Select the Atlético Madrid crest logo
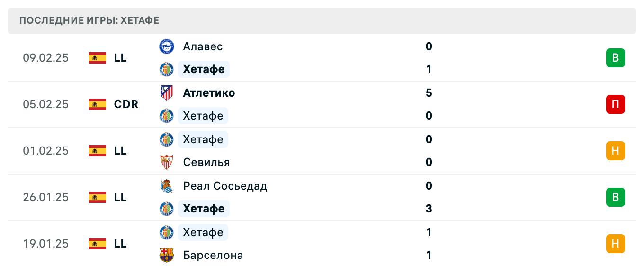Viewport: 644px width, 276px height. (167, 93)
